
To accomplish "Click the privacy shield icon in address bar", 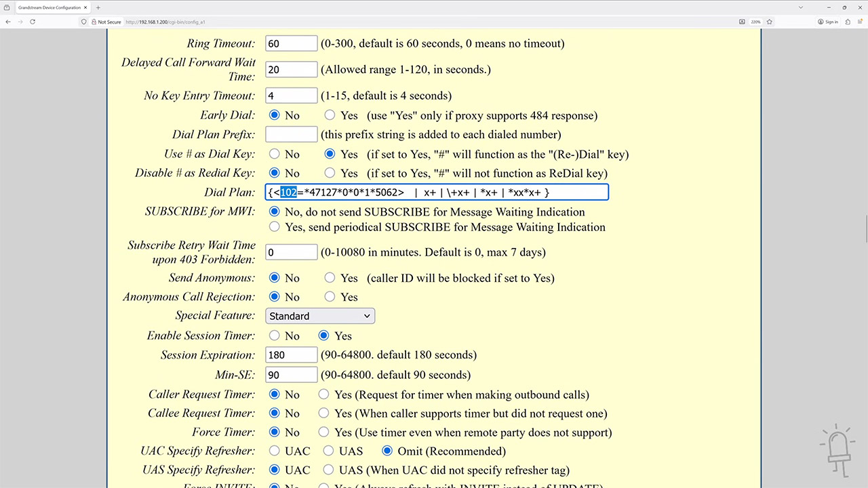I will point(83,22).
